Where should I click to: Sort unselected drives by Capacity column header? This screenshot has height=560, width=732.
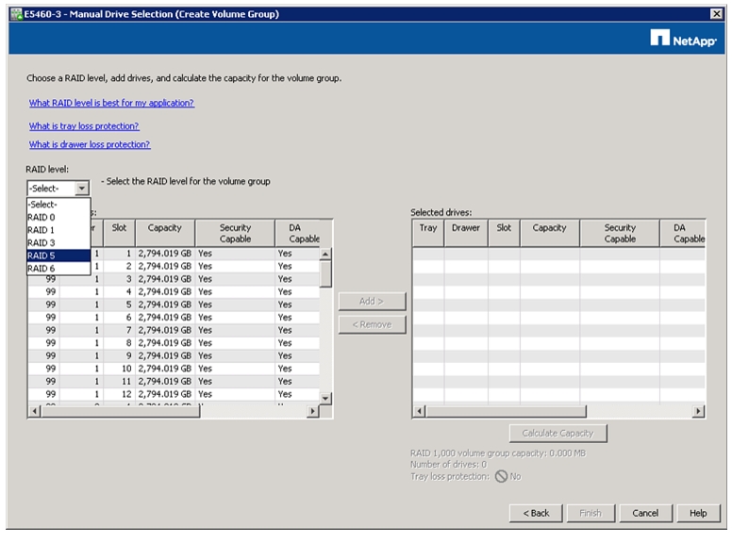pyautogui.click(x=165, y=233)
